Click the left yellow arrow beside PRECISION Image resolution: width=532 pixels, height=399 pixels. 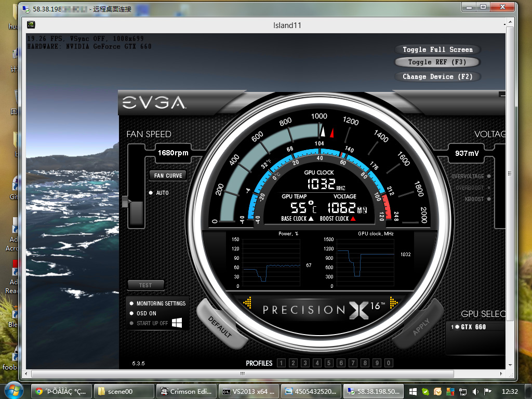[x=247, y=303]
